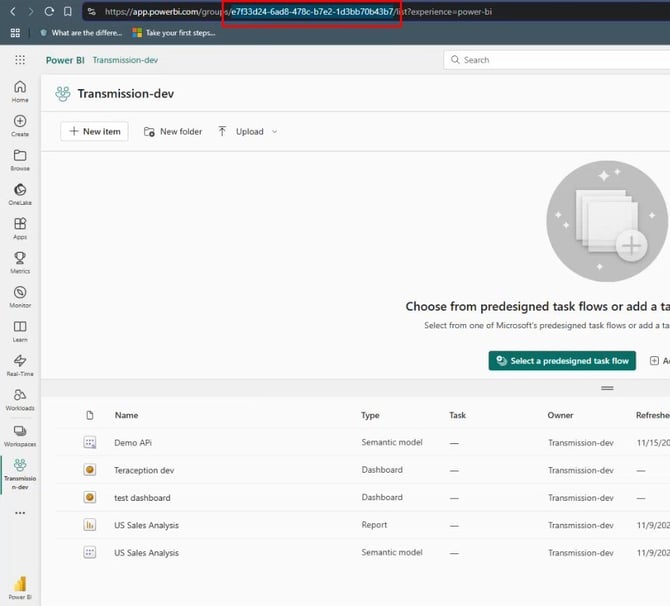Image resolution: width=670 pixels, height=606 pixels.
Task: Click the Create plus icon
Action: (x=20, y=126)
